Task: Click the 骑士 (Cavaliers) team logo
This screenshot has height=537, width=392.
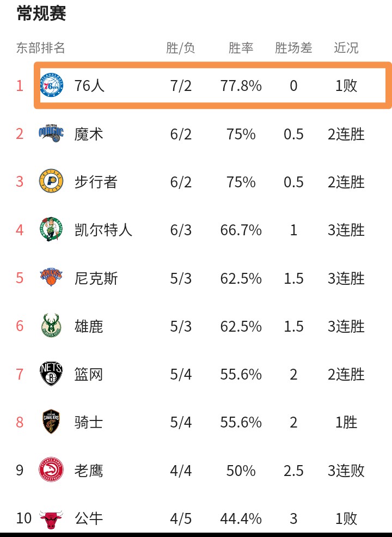Action: pos(51,422)
